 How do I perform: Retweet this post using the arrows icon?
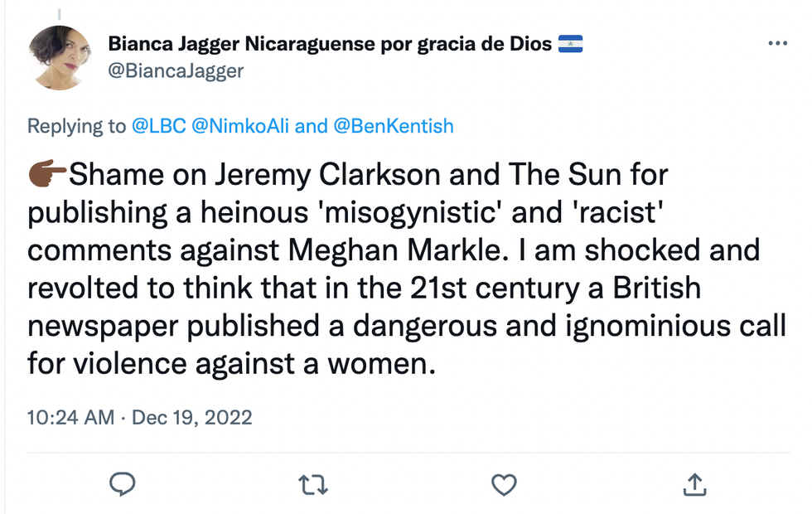(312, 484)
